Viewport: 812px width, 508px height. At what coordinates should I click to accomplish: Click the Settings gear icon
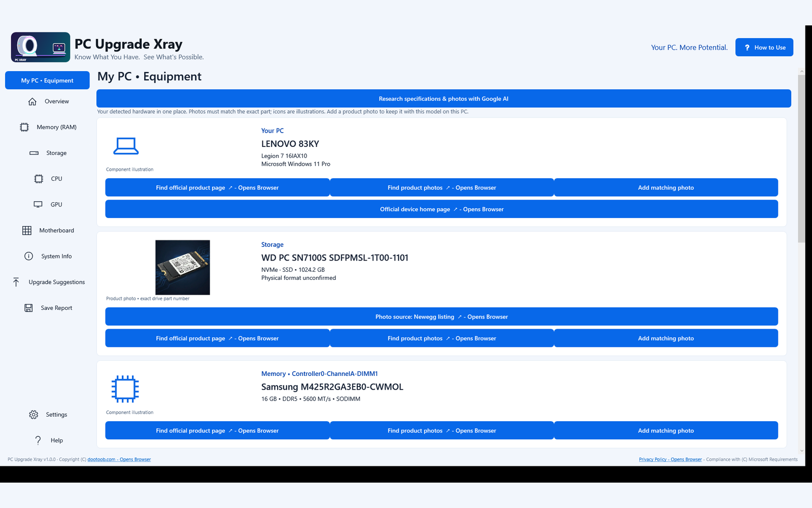tap(33, 415)
